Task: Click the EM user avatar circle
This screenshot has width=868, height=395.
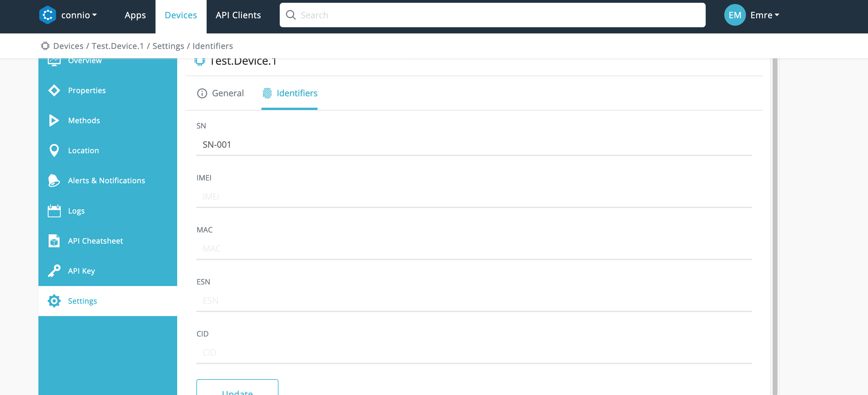Action: click(734, 15)
